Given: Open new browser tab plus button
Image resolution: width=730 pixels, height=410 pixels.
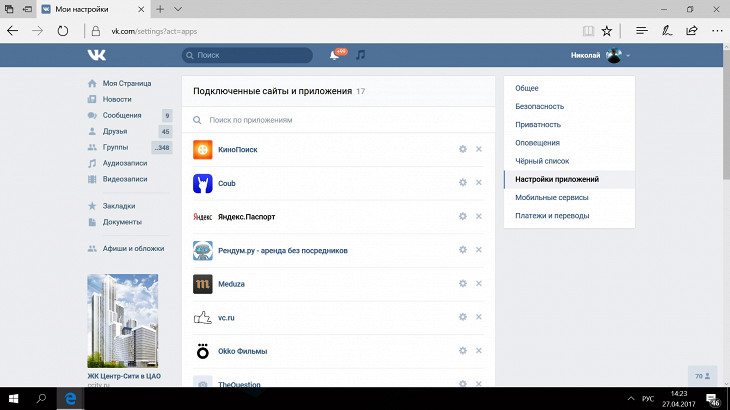Looking at the screenshot, I should (x=160, y=9).
